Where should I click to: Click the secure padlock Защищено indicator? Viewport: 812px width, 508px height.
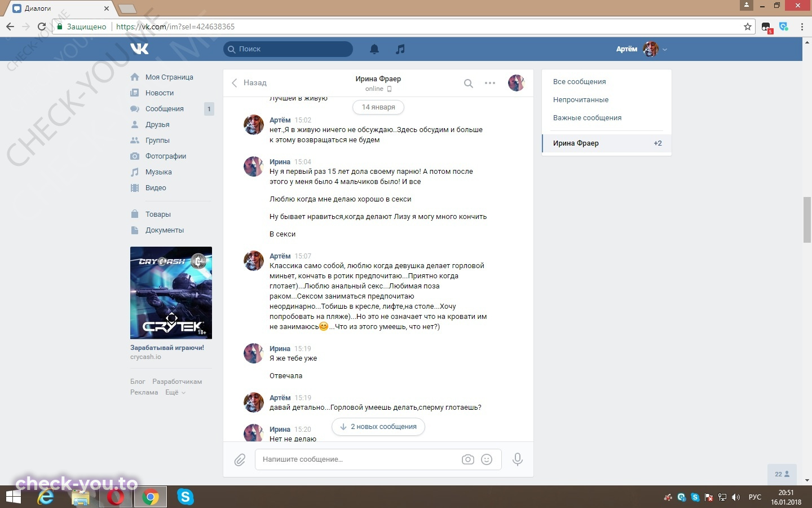(x=82, y=27)
